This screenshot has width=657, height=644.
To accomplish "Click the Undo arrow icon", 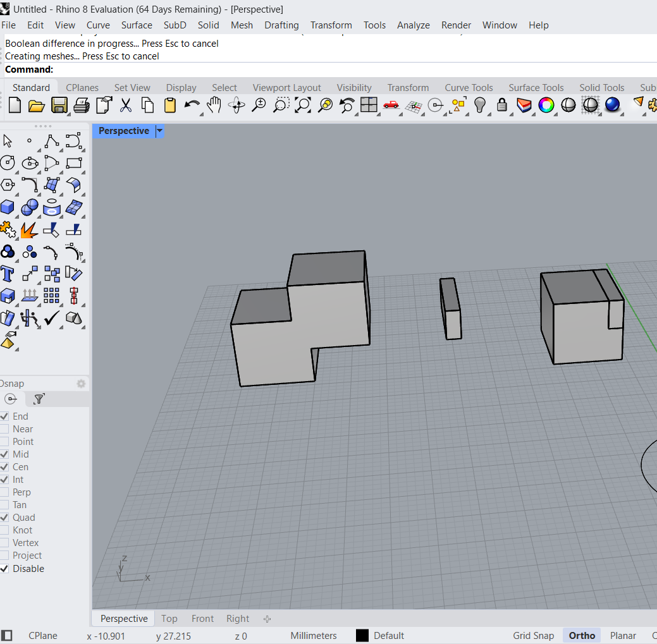I will click(192, 105).
